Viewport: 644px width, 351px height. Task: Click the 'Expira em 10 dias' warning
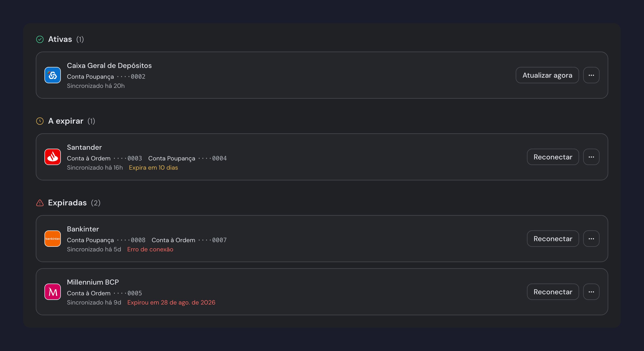[153, 168]
